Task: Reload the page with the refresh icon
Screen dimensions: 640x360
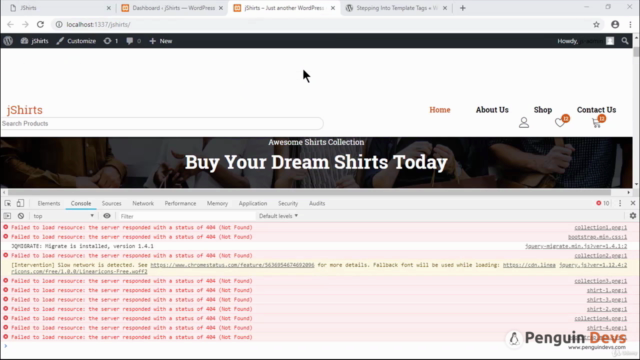Action: 40,24
